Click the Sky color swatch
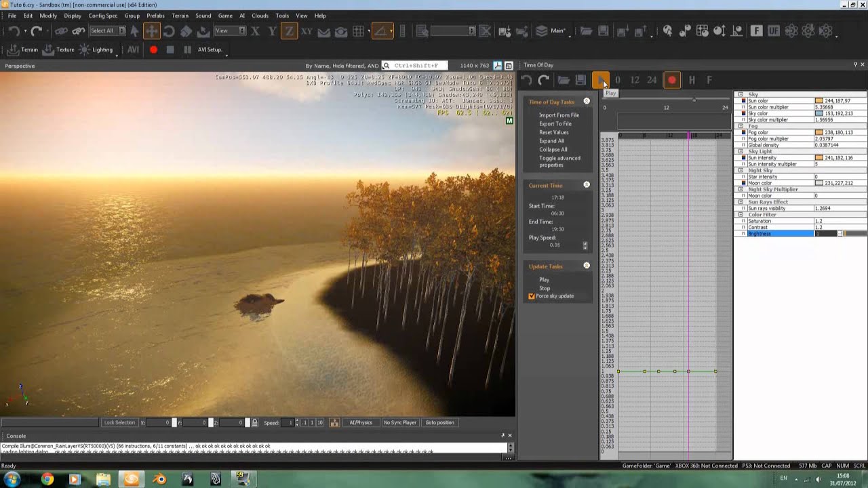868x488 pixels. [819, 113]
